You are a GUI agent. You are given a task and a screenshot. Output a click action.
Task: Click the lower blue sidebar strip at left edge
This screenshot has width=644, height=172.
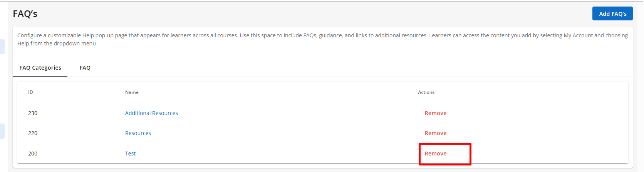point(2,131)
